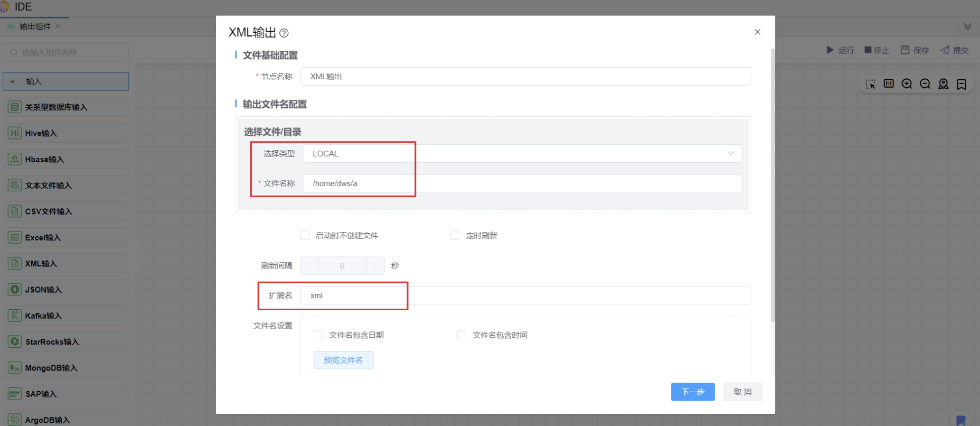Click the 下一步 button

pyautogui.click(x=692, y=392)
